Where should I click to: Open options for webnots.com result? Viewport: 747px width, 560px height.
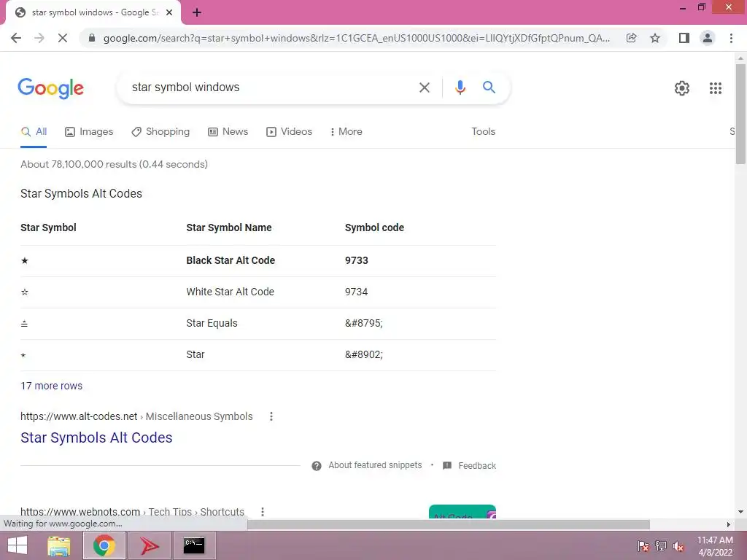(x=263, y=512)
